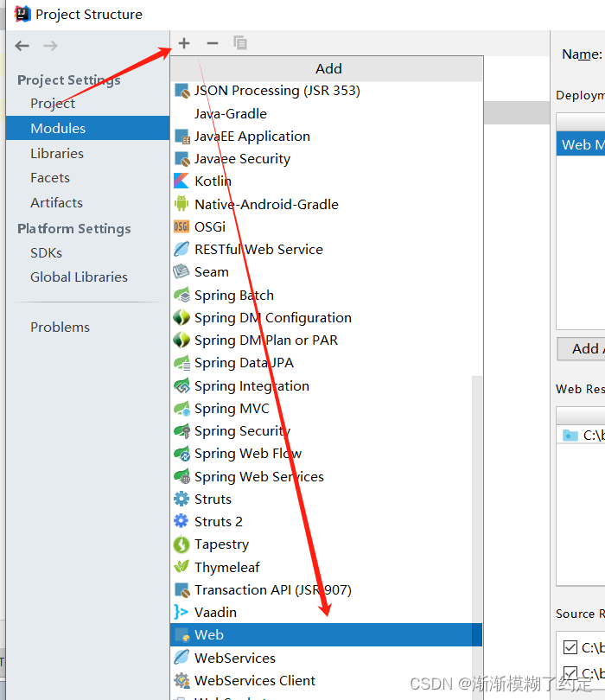This screenshot has height=700, width=605.
Task: Click the Android robot icon for Native-Android-Gradle
Action: [x=181, y=204]
